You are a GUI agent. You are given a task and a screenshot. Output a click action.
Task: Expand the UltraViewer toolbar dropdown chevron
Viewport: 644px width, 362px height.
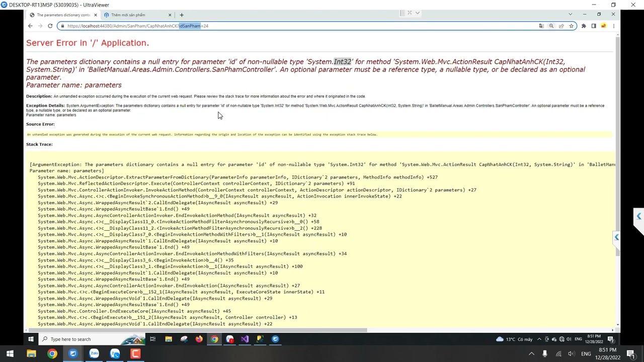(x=417, y=13)
